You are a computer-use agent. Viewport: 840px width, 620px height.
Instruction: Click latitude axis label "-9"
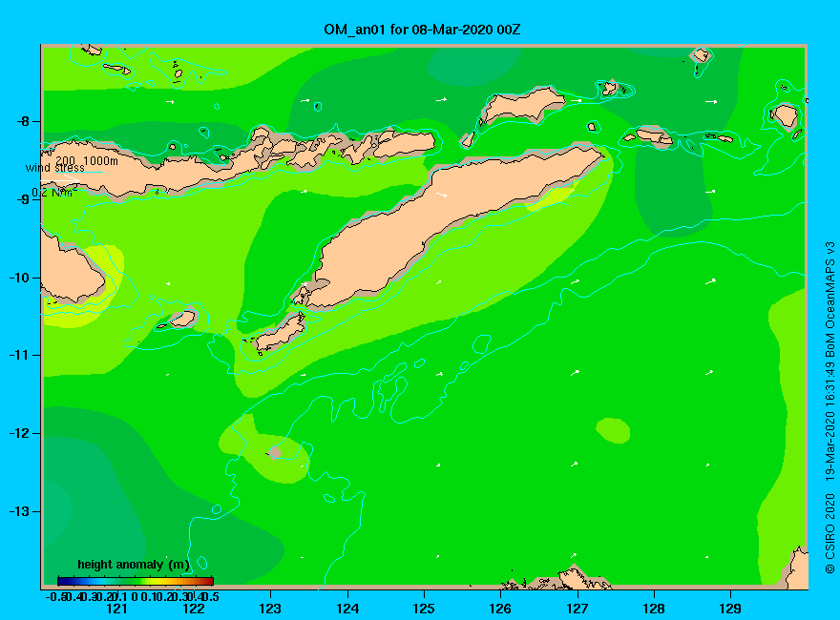pos(23,199)
